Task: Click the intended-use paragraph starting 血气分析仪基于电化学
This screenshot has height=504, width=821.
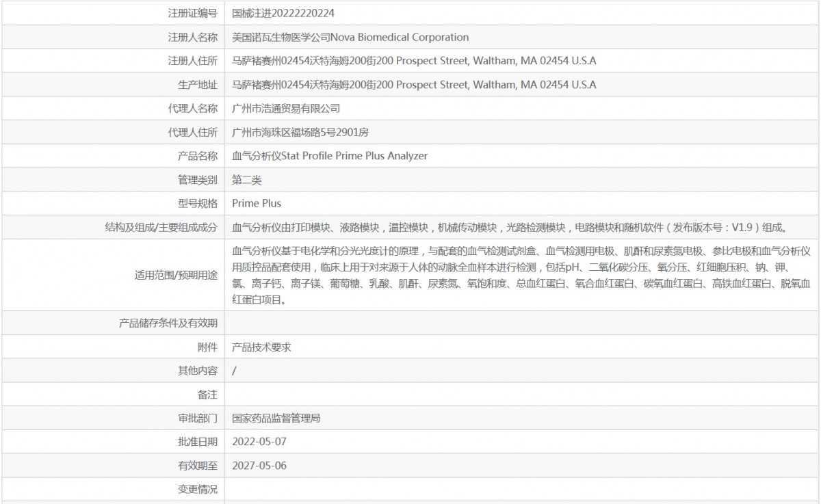Action: (522, 275)
